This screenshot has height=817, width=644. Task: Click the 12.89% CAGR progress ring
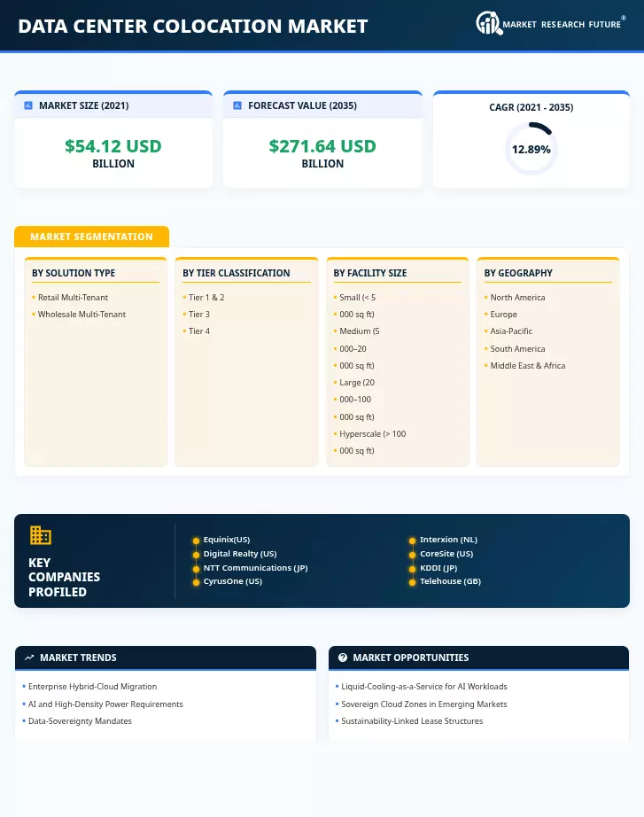coord(531,149)
